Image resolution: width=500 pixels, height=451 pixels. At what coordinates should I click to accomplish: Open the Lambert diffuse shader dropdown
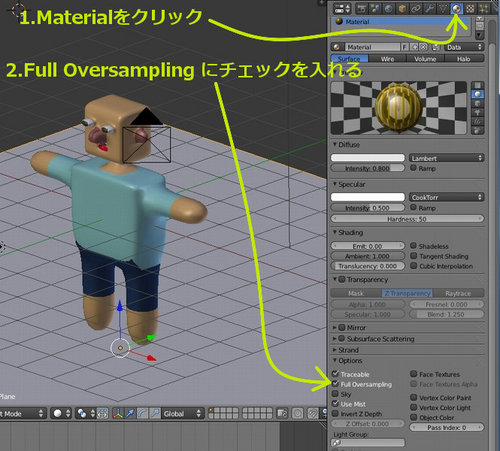point(446,158)
